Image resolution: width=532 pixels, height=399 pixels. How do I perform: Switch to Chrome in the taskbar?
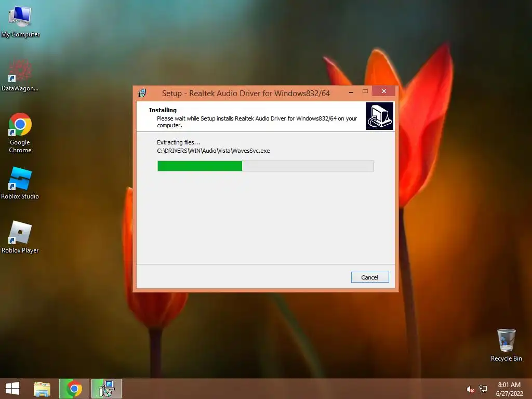click(74, 389)
